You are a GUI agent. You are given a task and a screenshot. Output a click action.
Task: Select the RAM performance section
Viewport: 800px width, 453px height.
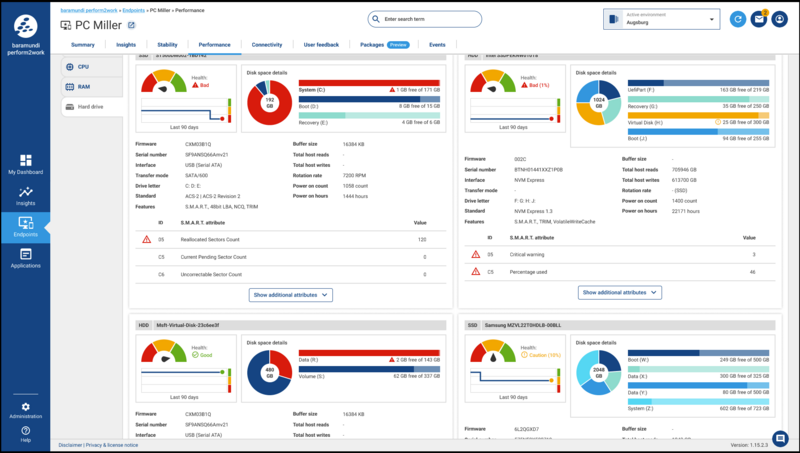pyautogui.click(x=84, y=87)
